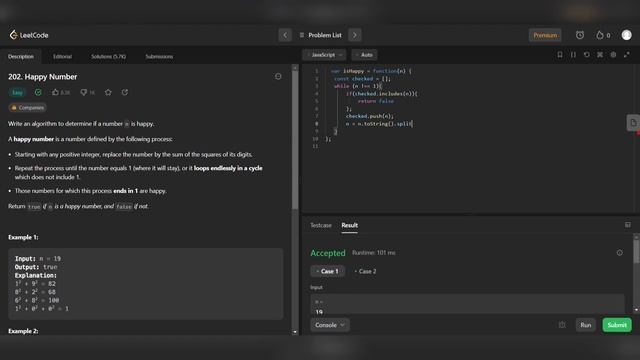This screenshot has height=360, width=640.
Task: Click the Premium button
Action: pyautogui.click(x=545, y=35)
